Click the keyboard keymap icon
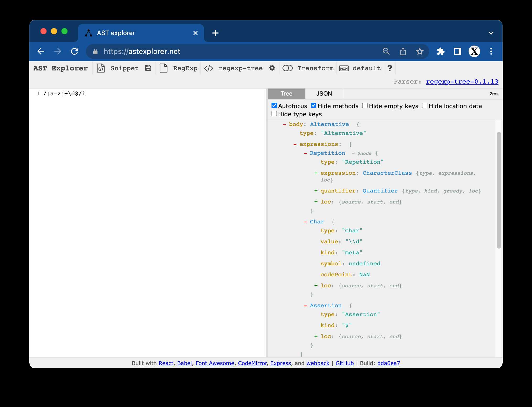The image size is (532, 407). [x=344, y=68]
